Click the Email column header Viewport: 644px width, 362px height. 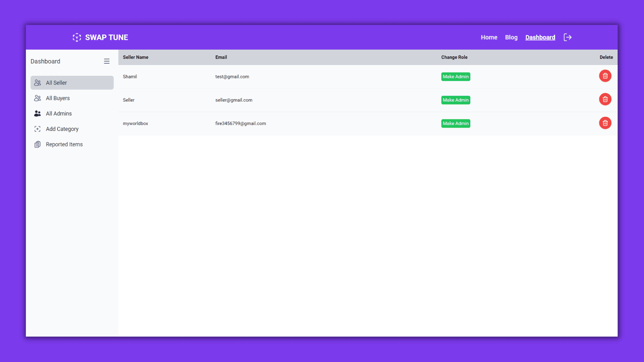tap(221, 57)
